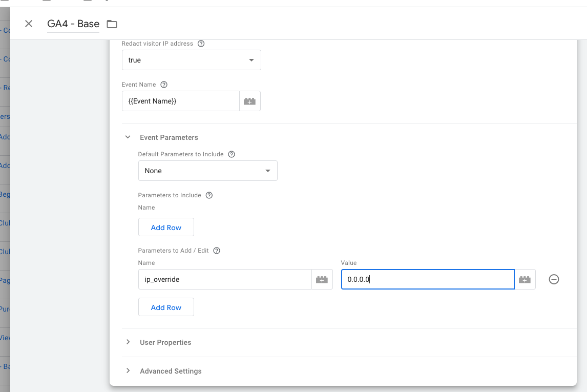Add Row under Parameters to Include

[x=166, y=228]
